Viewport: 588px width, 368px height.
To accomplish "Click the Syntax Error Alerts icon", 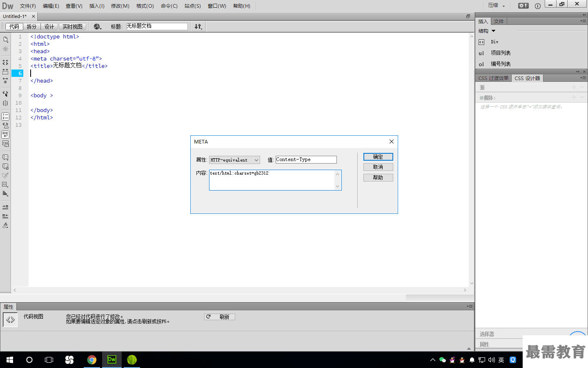I will pyautogui.click(x=5, y=144).
